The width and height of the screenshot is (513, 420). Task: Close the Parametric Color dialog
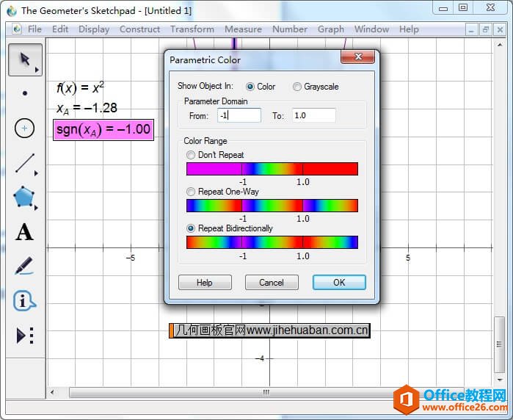(358, 57)
